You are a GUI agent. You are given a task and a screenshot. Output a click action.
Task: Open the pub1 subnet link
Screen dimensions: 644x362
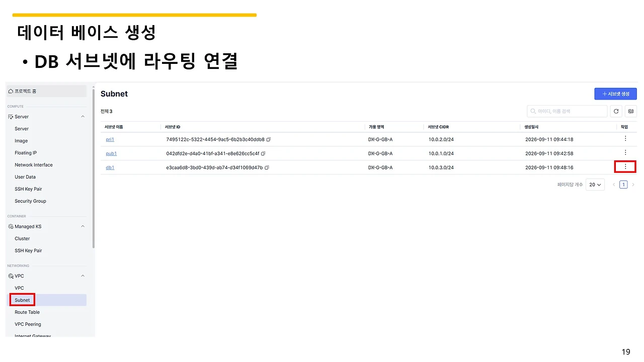[x=111, y=153]
